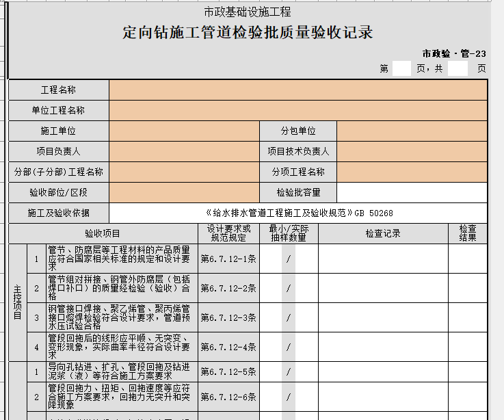Select the 分项工程名称 entry cell

pyautogui.click(x=412, y=172)
